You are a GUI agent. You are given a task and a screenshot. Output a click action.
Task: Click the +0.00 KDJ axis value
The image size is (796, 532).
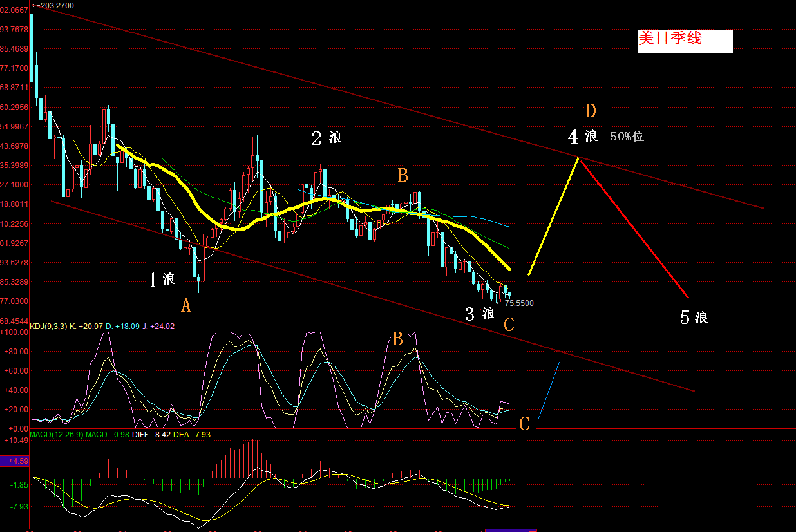click(x=17, y=429)
